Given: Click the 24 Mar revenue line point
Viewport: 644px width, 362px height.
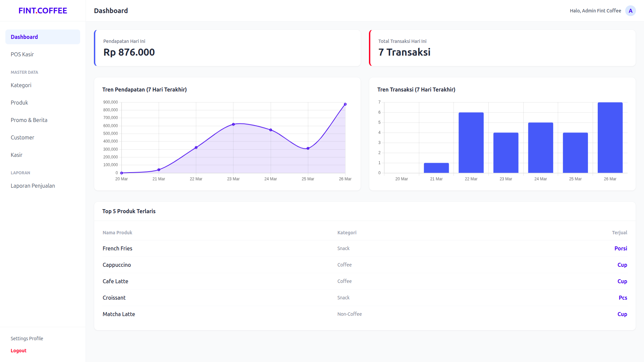Looking at the screenshot, I should pyautogui.click(x=271, y=130).
